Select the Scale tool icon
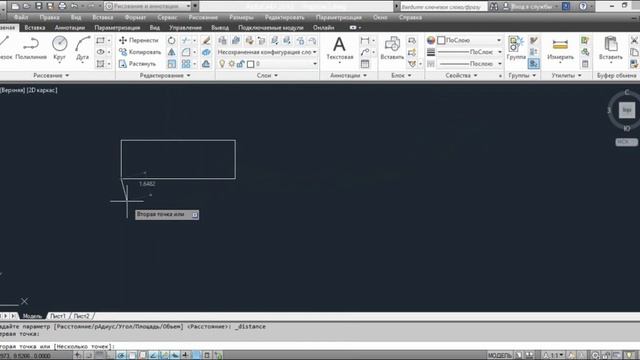640x360 pixels. (x=172, y=64)
